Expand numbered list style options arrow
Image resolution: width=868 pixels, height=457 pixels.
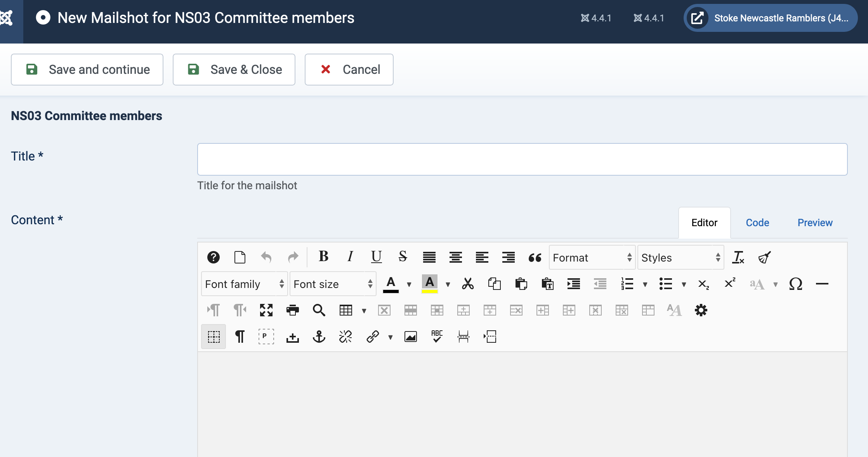point(645,284)
